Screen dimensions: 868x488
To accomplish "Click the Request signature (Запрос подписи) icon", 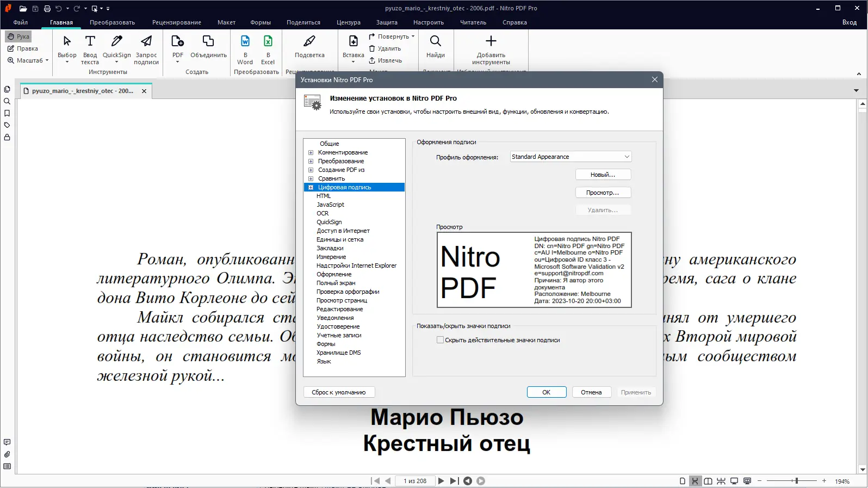I will tap(146, 42).
